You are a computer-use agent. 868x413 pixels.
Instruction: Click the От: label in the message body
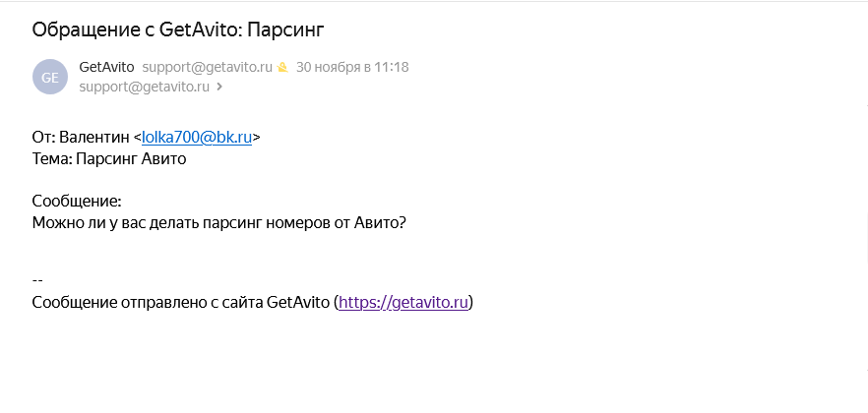pyautogui.click(x=43, y=138)
